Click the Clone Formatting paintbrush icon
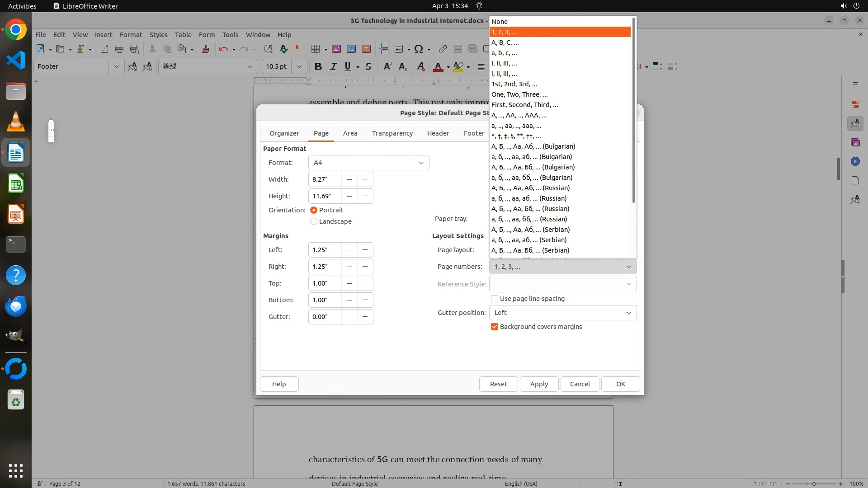This screenshot has height=488, width=868. tap(206, 49)
